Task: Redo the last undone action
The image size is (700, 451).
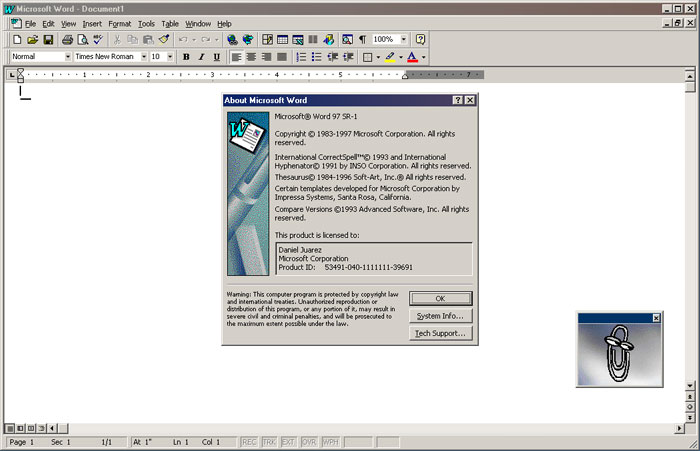Action: pyautogui.click(x=205, y=40)
